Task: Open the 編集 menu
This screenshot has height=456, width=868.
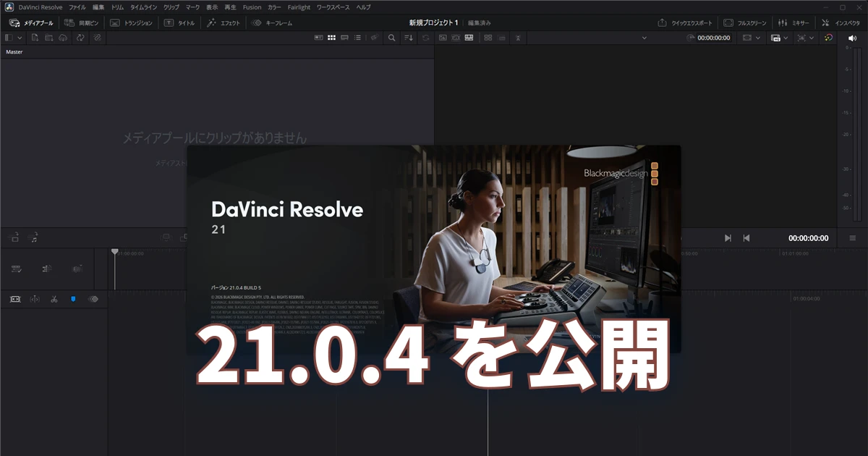Action: [98, 7]
